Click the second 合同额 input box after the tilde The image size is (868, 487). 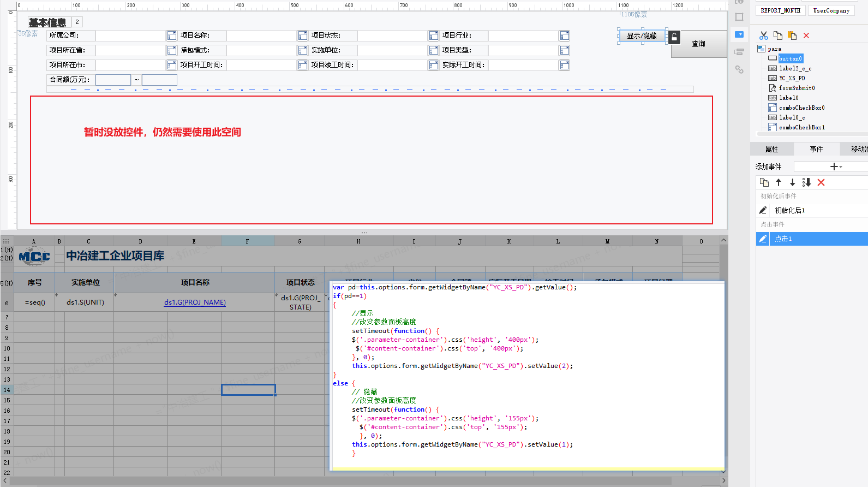coord(159,80)
